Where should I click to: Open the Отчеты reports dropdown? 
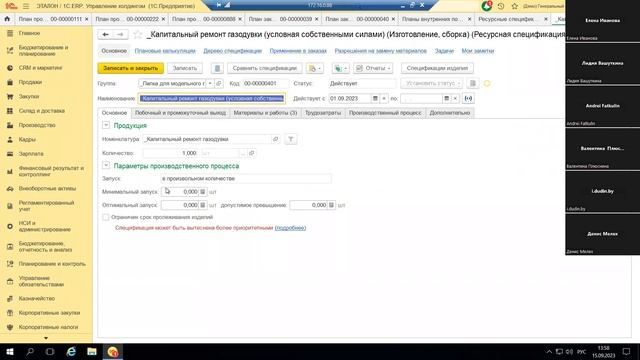coord(373,68)
